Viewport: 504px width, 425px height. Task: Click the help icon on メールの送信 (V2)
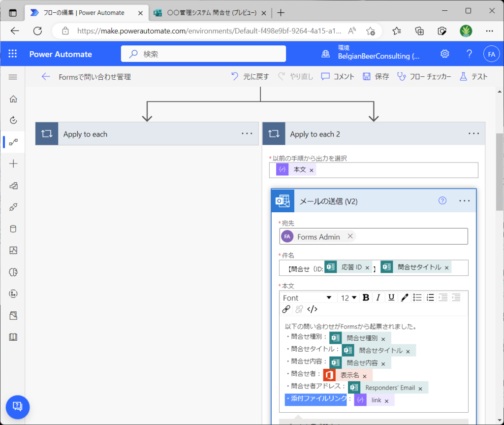[x=442, y=200]
